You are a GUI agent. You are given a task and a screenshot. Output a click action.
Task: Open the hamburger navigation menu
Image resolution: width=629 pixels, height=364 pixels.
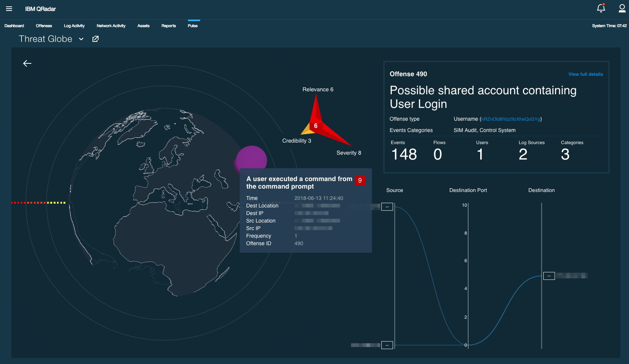tap(9, 9)
